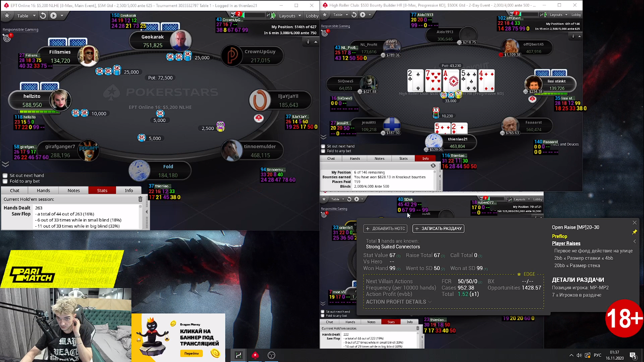Screen dimensions: 644x362
Task: Click hellzito's avatar at EPT table
Action: [60, 100]
